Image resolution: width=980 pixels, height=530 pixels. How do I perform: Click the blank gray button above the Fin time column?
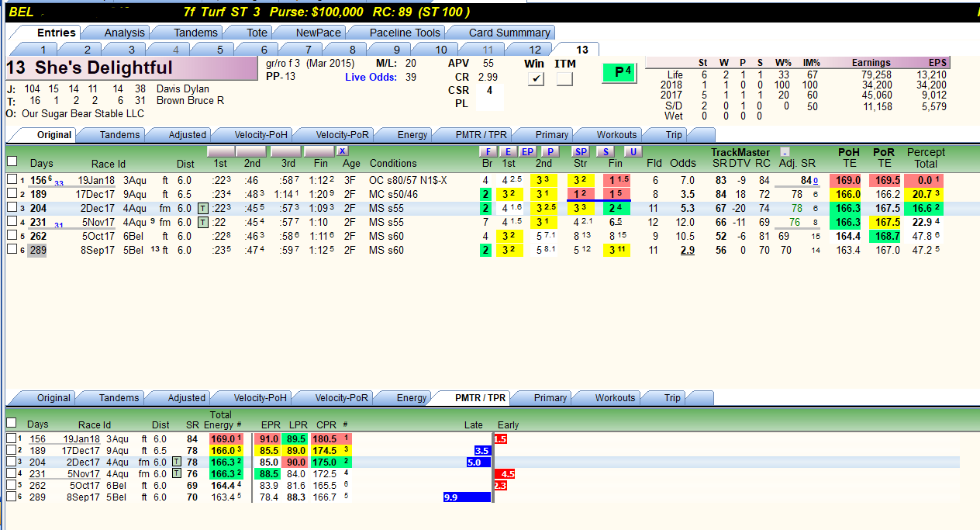pyautogui.click(x=319, y=151)
